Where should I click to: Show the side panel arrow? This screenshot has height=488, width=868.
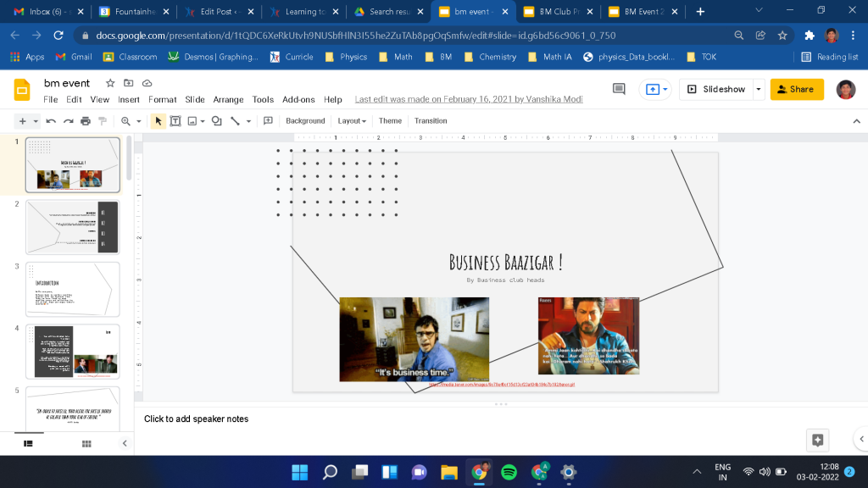click(861, 440)
